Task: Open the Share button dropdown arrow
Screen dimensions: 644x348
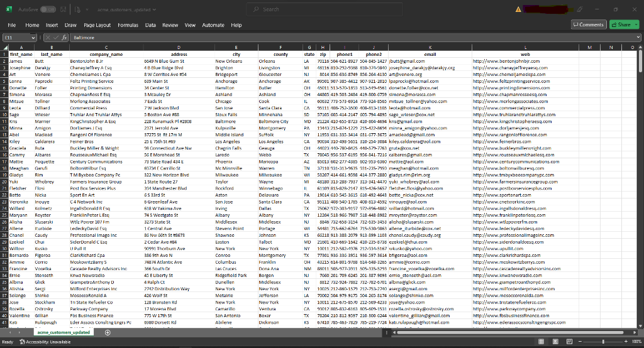Action: (635, 24)
